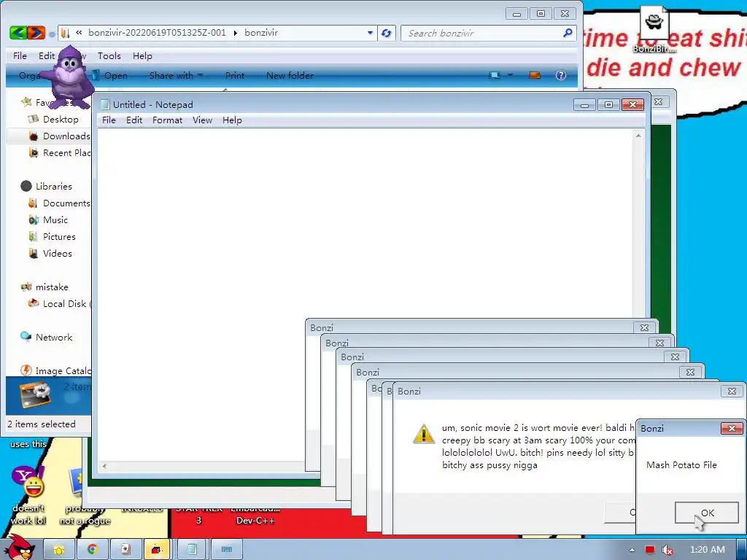Toggle the preview pane icon in Explorer

(535, 75)
